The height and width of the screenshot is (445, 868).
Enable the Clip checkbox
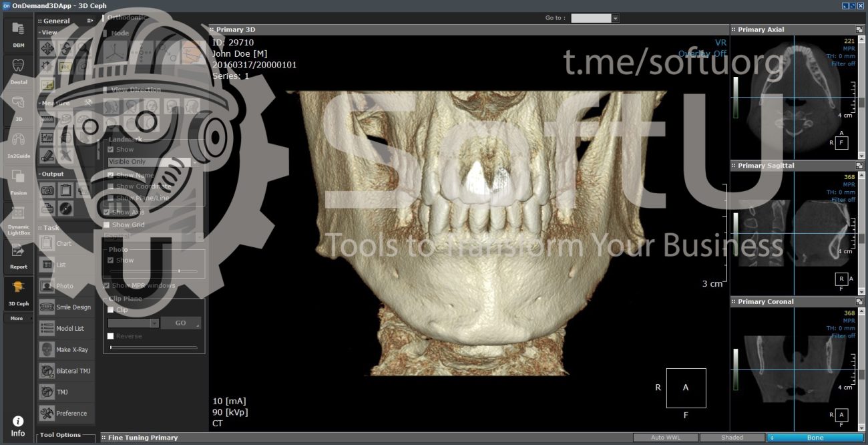111,310
